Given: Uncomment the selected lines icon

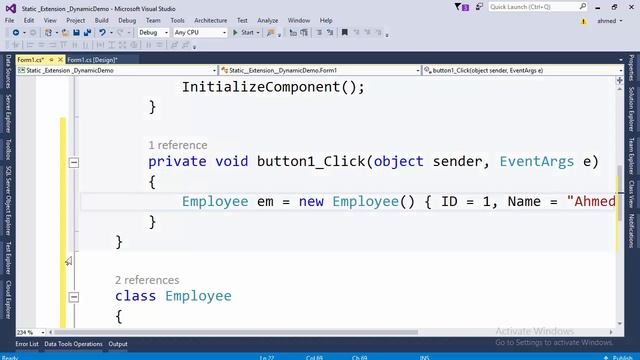Looking at the screenshot, I should (x=330, y=32).
